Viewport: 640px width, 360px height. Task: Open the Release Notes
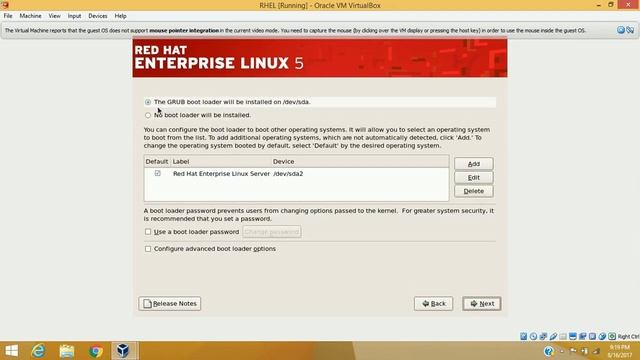pos(169,303)
